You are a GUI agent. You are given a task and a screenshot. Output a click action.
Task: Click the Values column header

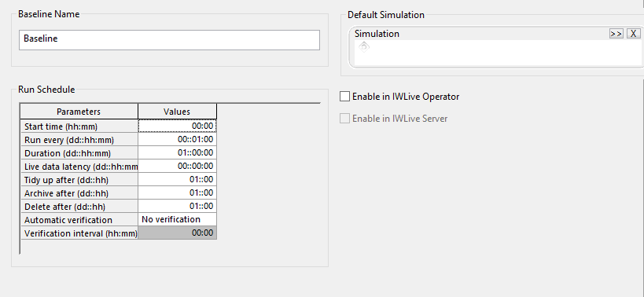point(177,112)
